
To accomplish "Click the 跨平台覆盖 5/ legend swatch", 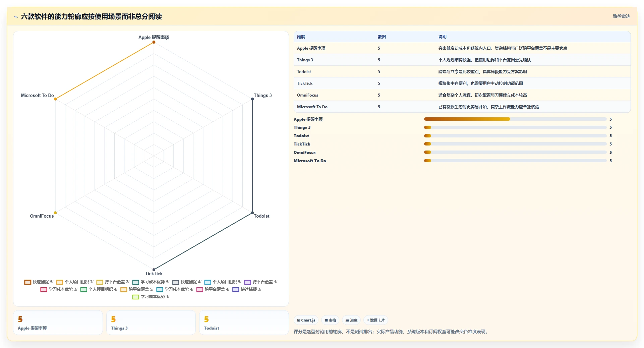I will tap(124, 289).
